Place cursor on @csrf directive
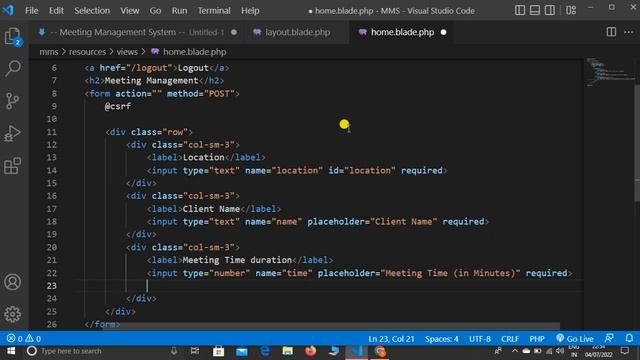 click(118, 106)
